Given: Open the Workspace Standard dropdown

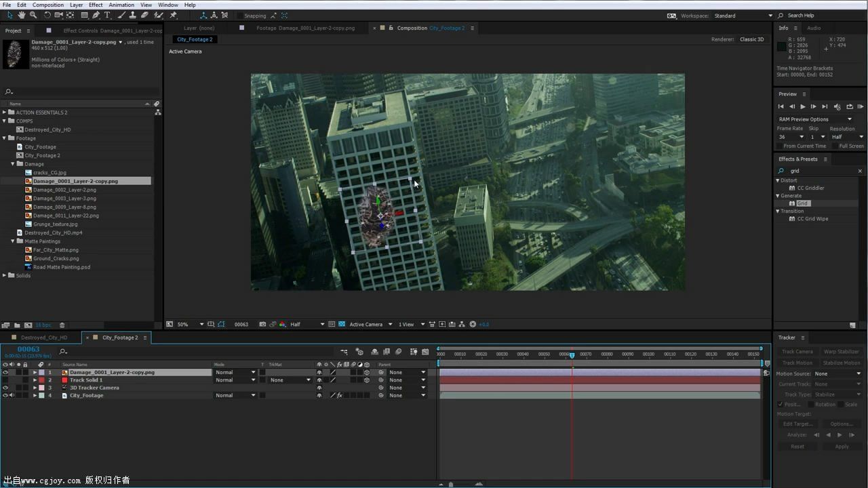Looking at the screenshot, I should coord(743,16).
